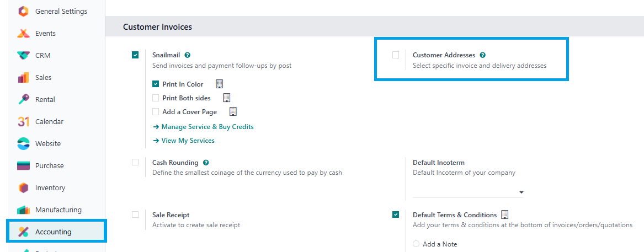This screenshot has height=252, width=644.
Task: Open the Default Incoterm dropdown
Action: (468, 192)
